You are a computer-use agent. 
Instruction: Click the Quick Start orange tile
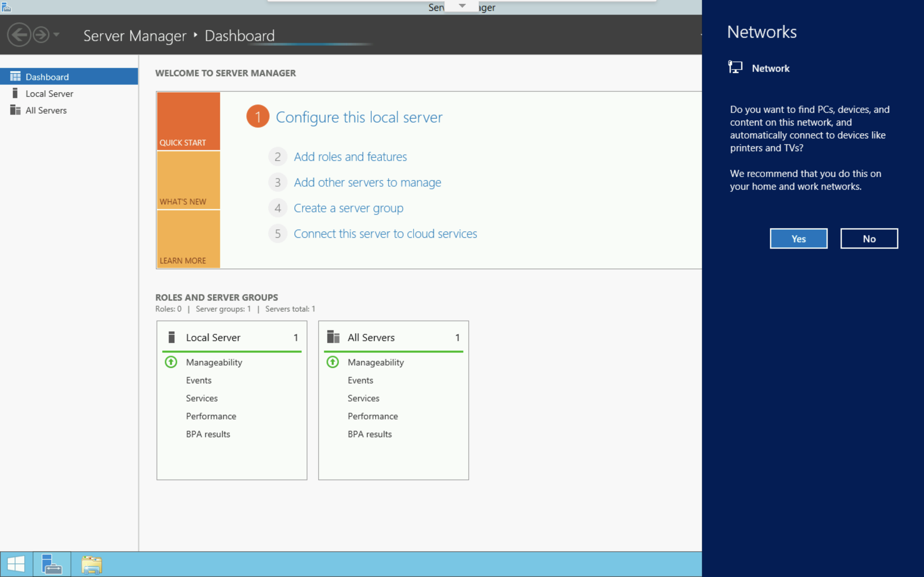(x=188, y=121)
